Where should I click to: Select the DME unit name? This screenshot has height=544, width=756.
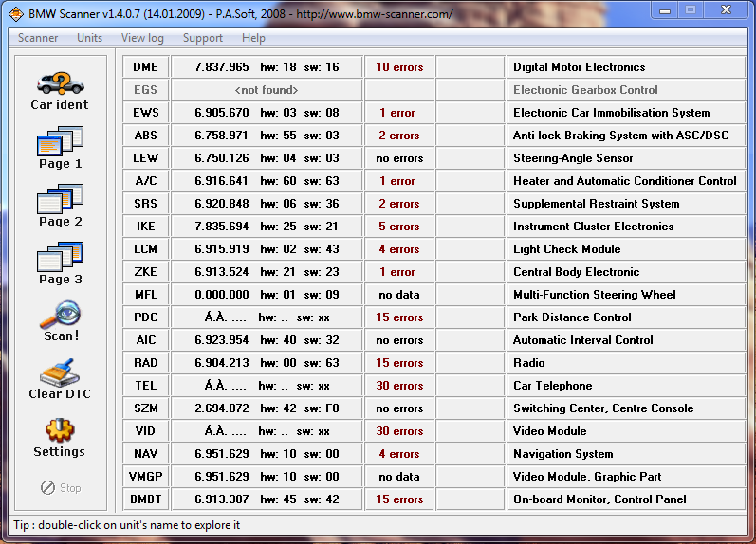coord(146,67)
